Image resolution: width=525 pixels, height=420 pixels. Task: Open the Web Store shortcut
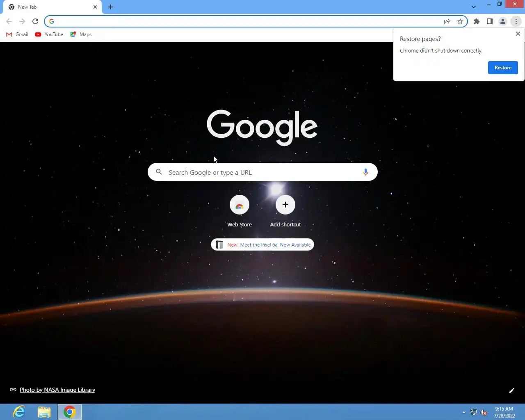[240, 211]
